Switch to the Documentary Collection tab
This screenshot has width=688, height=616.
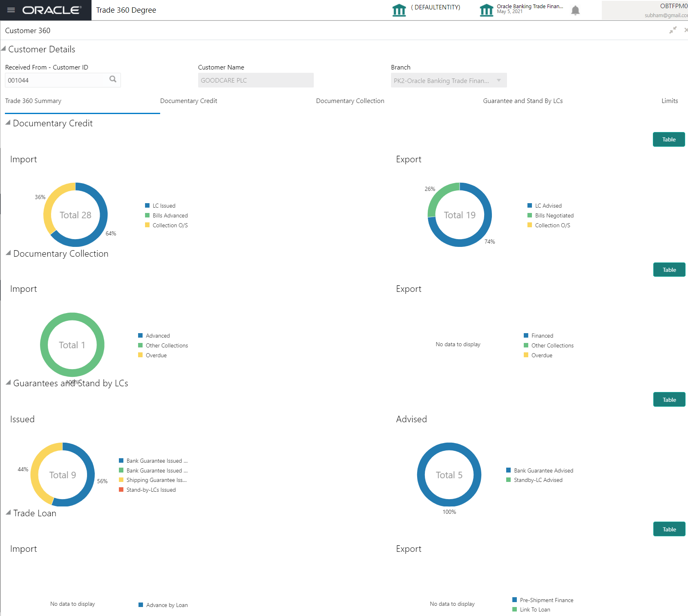tap(350, 101)
